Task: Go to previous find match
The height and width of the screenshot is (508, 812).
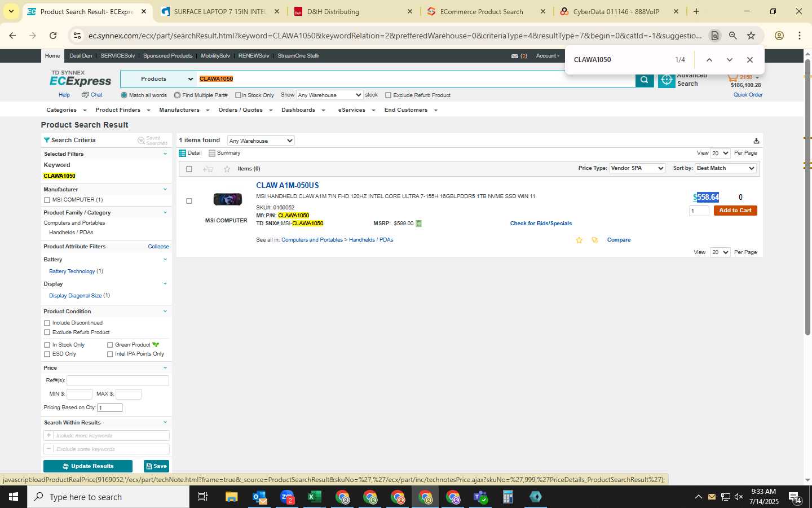Action: click(x=709, y=60)
